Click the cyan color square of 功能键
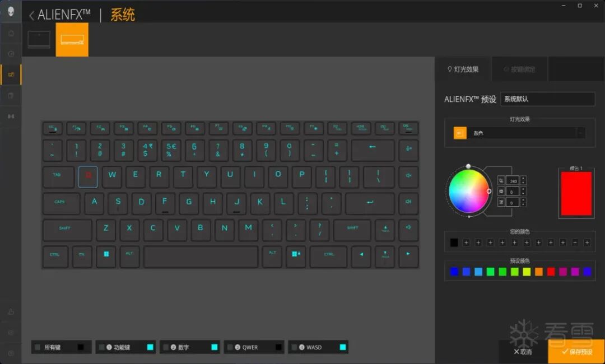 click(150, 347)
